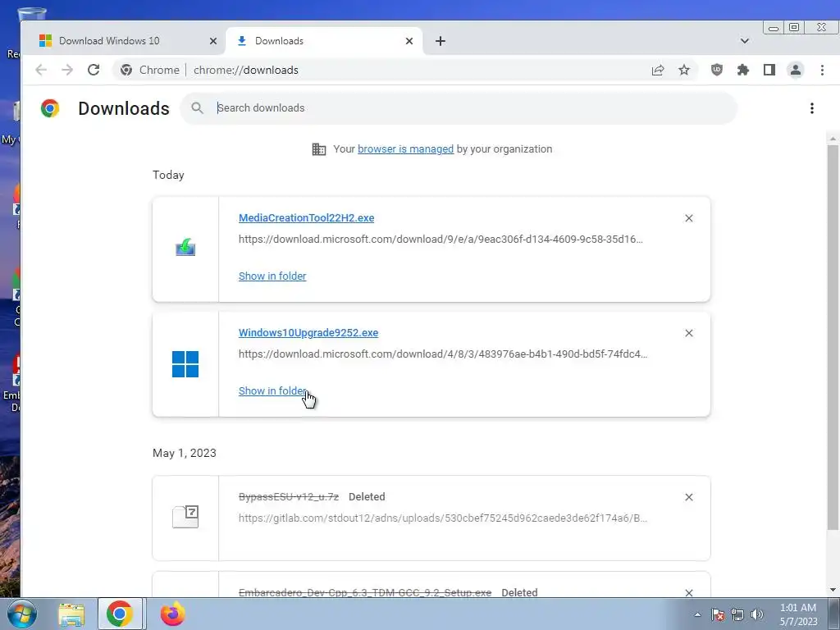840x630 pixels.
Task: Open Windows Explorer from the taskbar
Action: click(x=71, y=615)
